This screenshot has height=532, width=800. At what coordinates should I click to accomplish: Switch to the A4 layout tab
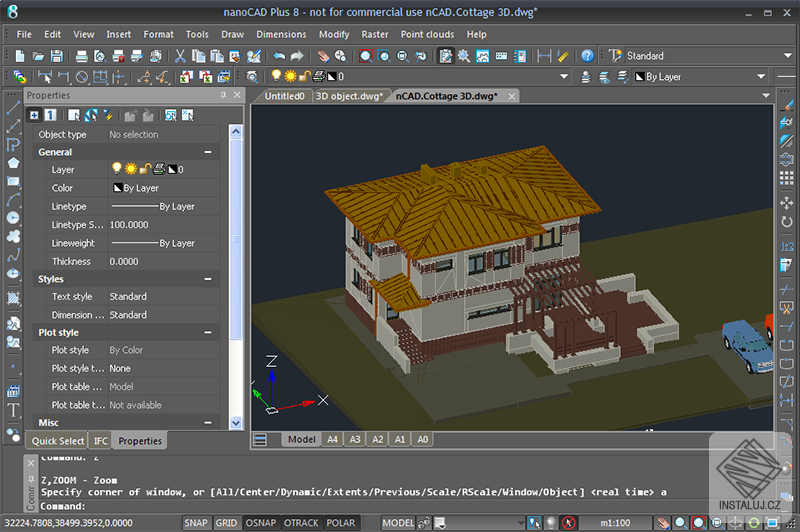[332, 439]
